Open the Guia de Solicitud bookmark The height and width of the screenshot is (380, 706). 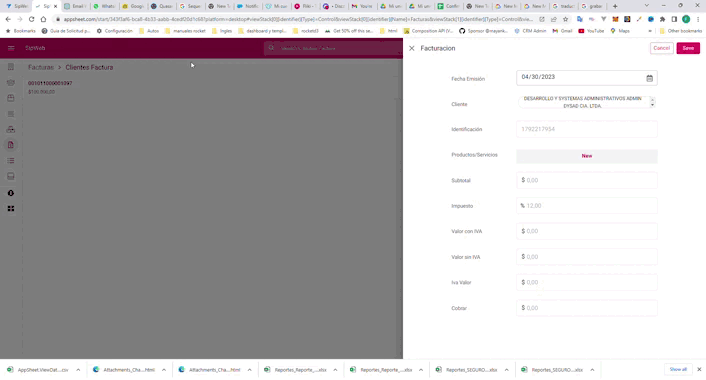[x=66, y=31]
